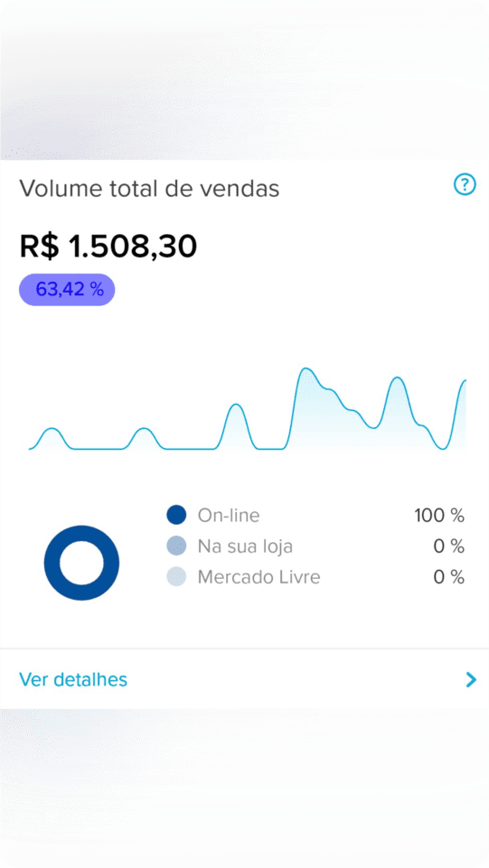Click the Mercado Livre legend label

(x=259, y=577)
